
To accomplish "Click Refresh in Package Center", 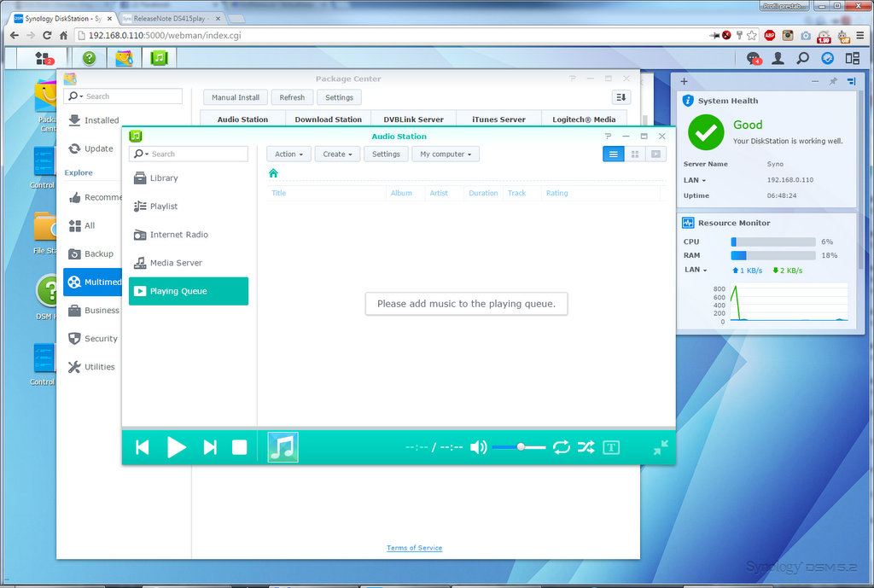I will [x=292, y=97].
